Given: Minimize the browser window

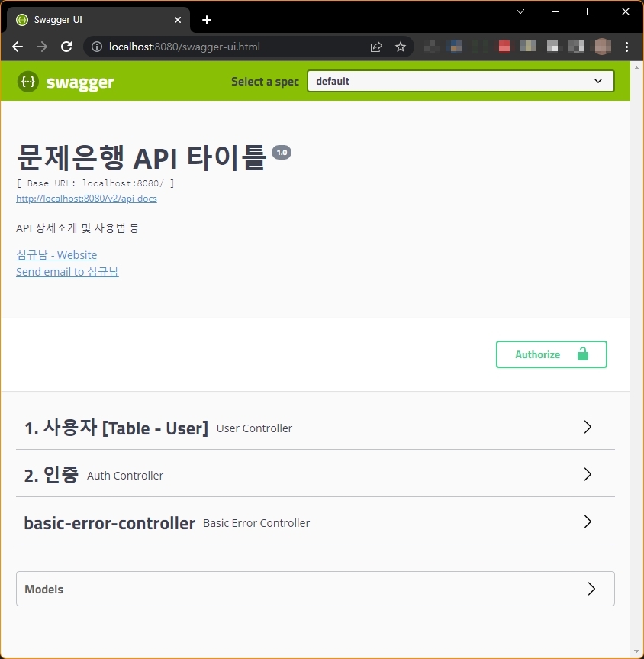Looking at the screenshot, I should coord(555,11).
